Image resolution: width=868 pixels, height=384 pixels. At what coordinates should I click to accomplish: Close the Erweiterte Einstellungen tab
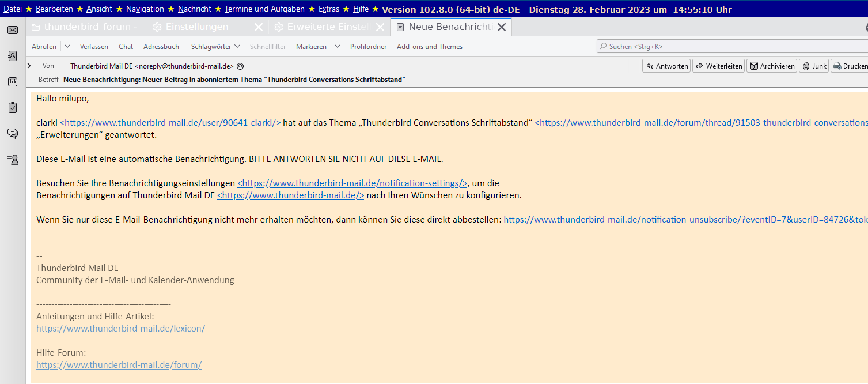click(380, 27)
